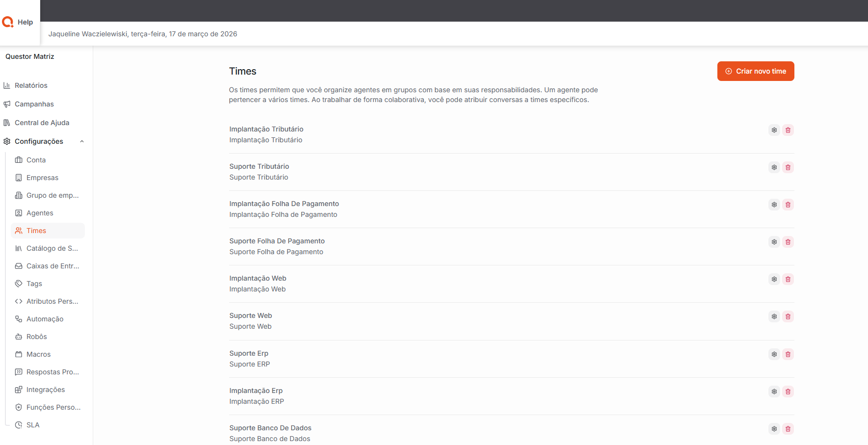Delete the Suporte Web team

click(x=788, y=316)
